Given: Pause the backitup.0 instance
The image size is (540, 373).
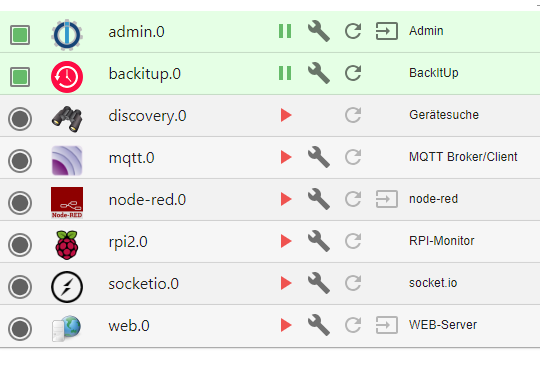Looking at the screenshot, I should (x=285, y=73).
